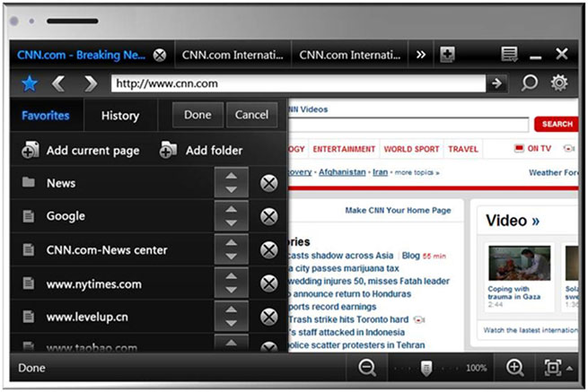Click the Done button in favorites panel
Image resolution: width=588 pixels, height=392 pixels.
point(197,115)
